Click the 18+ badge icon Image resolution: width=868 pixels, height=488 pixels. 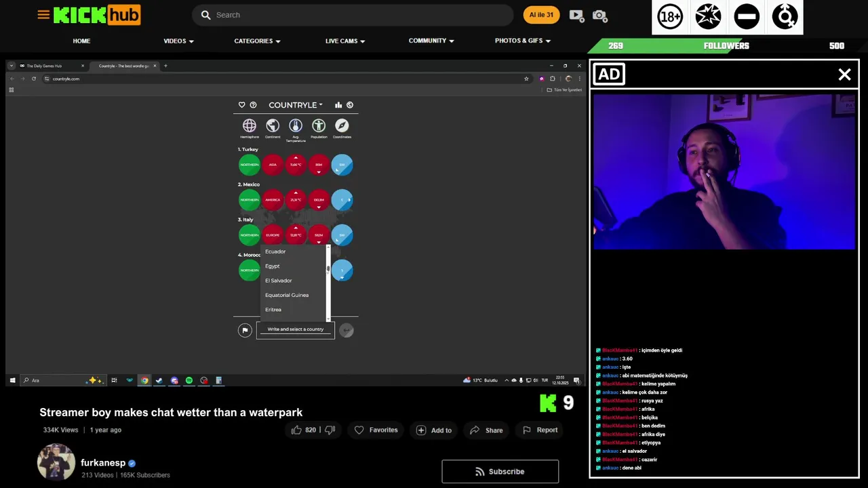coord(670,17)
